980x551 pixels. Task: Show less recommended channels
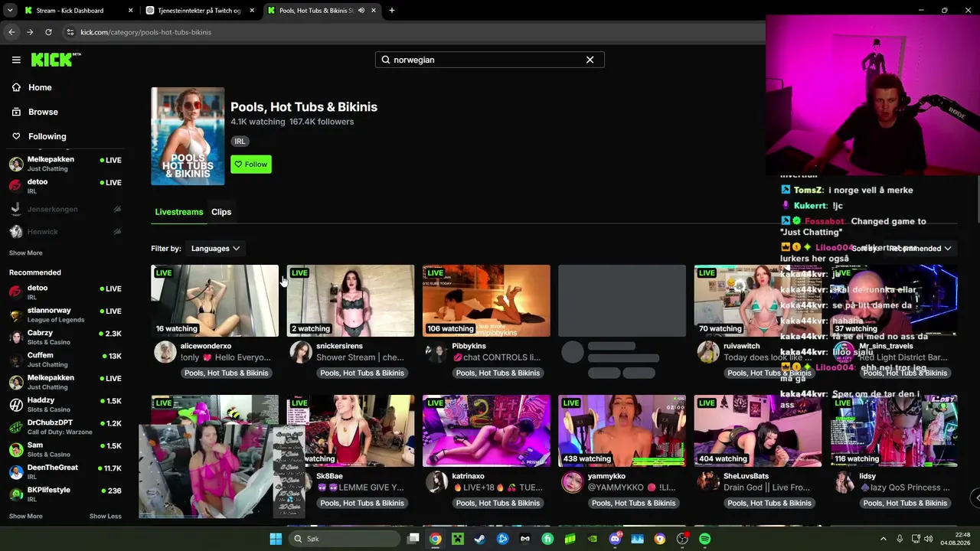coord(106,516)
